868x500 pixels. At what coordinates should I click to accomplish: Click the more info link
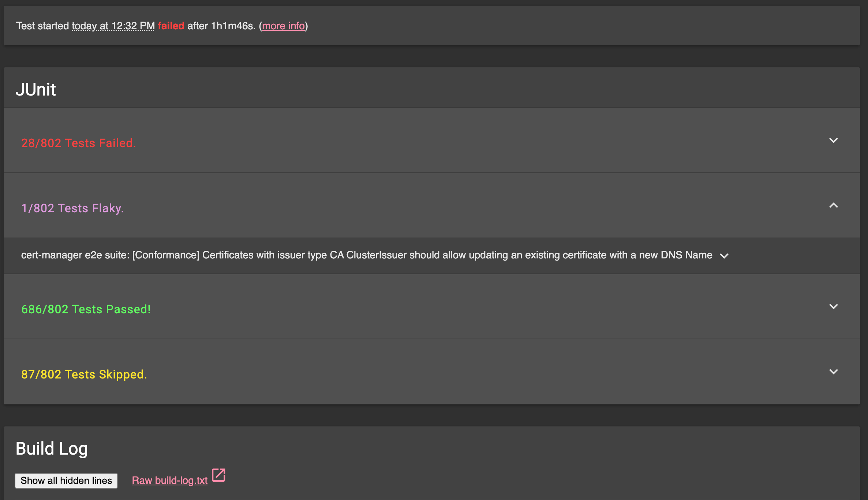pos(283,26)
